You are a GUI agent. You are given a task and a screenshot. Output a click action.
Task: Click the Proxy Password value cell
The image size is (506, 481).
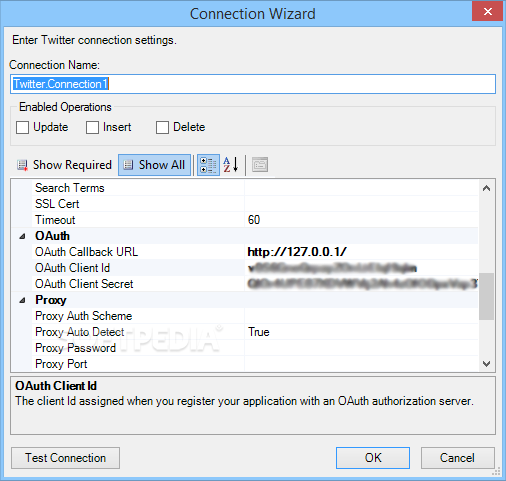click(362, 348)
